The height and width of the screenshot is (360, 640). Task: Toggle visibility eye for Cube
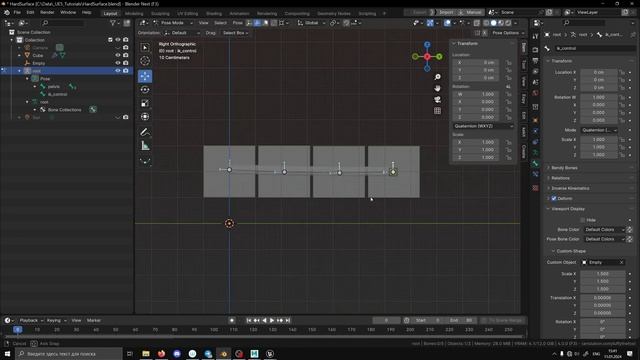tap(118, 55)
